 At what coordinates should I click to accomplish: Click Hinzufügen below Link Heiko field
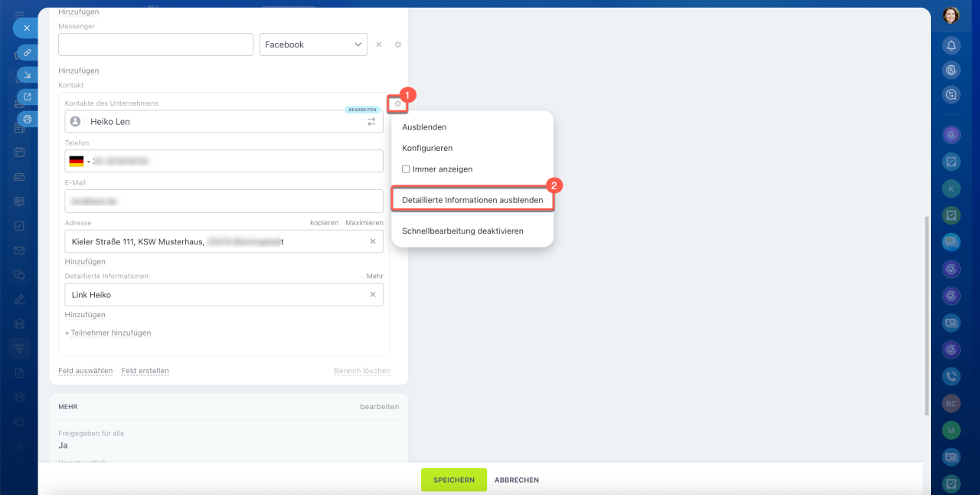[x=85, y=315]
